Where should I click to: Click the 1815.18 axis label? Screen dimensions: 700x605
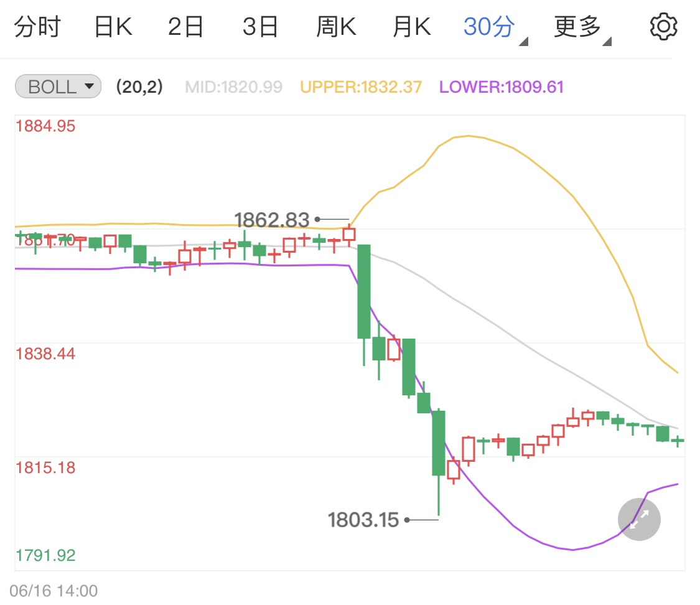(45, 467)
